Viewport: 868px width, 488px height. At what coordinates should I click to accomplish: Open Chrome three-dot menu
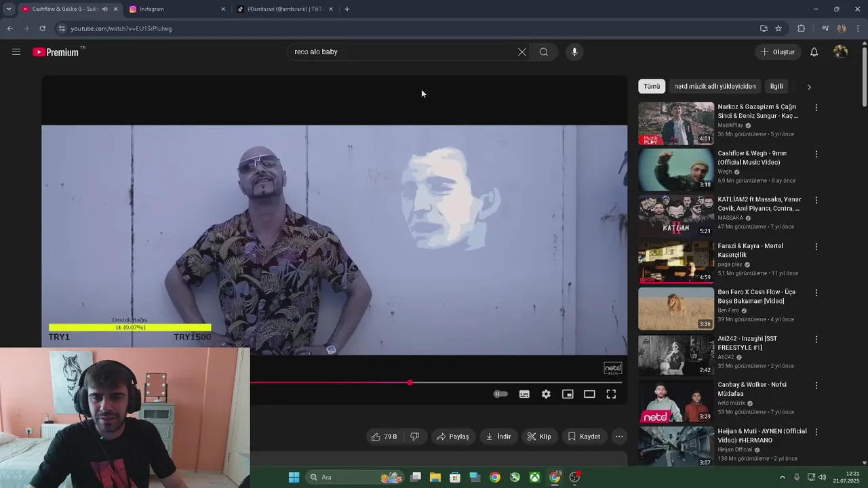click(x=859, y=28)
